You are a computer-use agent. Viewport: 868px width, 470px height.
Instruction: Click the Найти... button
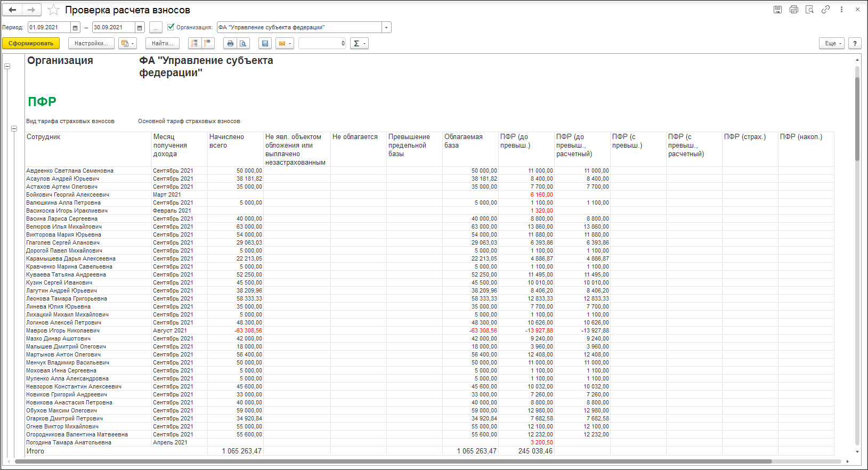pos(163,44)
